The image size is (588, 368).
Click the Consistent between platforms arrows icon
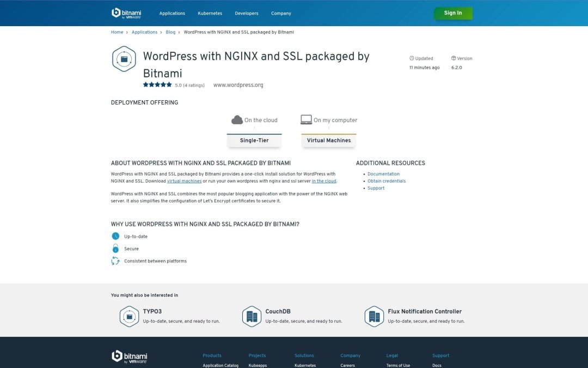point(115,261)
